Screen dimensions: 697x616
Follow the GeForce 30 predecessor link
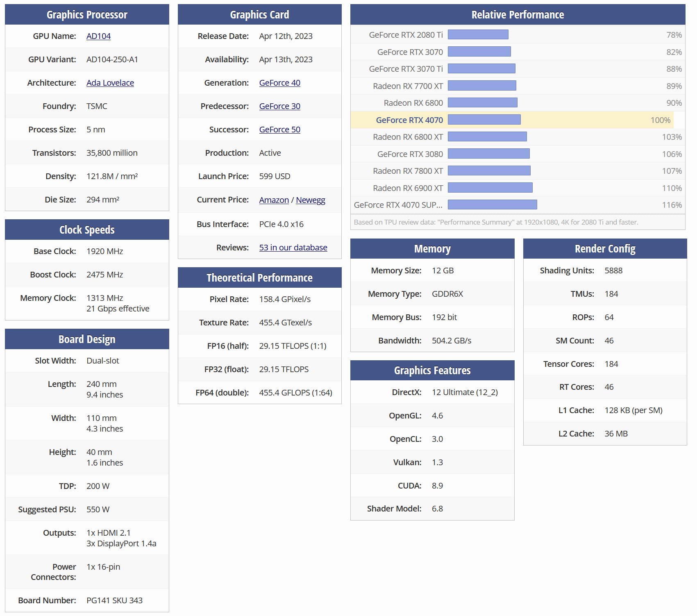click(x=280, y=106)
